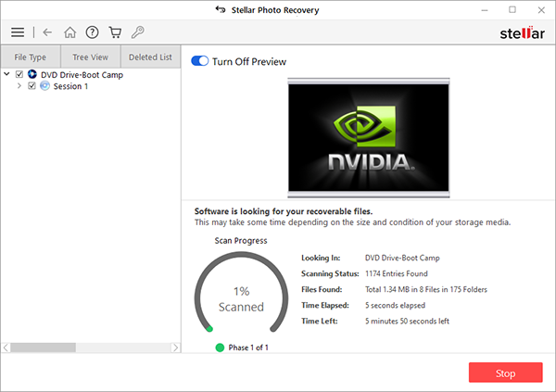The width and height of the screenshot is (556, 392).
Task: Toggle the Turn Off Preview switch
Action: [199, 61]
